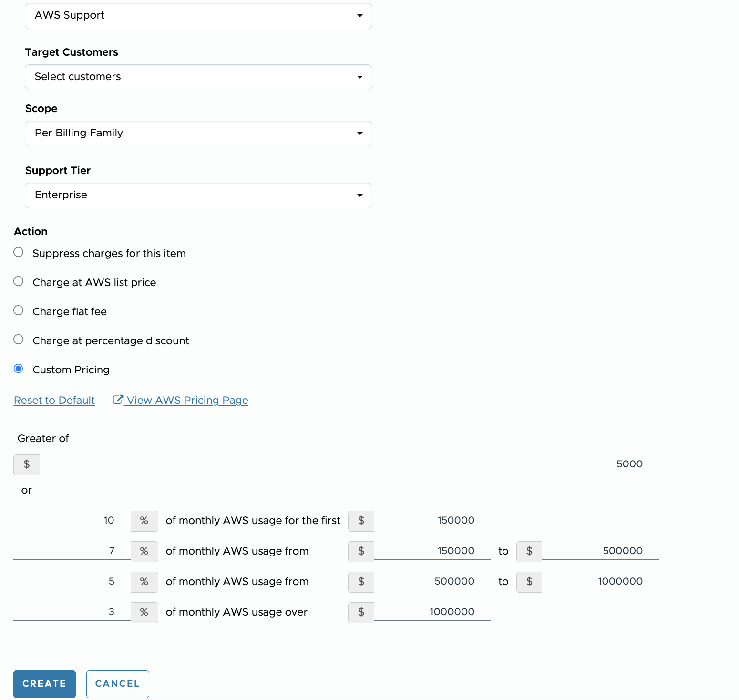
Task: Select the Charge flat fee radio button
Action: click(19, 310)
